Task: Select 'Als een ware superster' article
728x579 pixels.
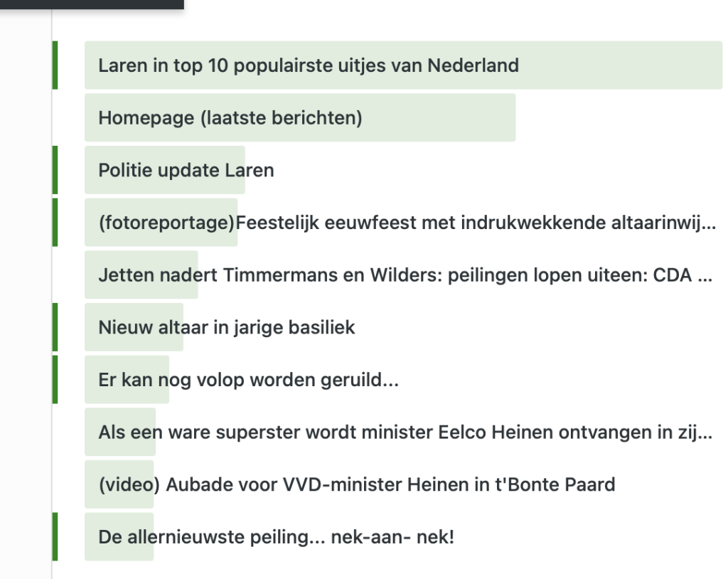Action: [x=405, y=432]
